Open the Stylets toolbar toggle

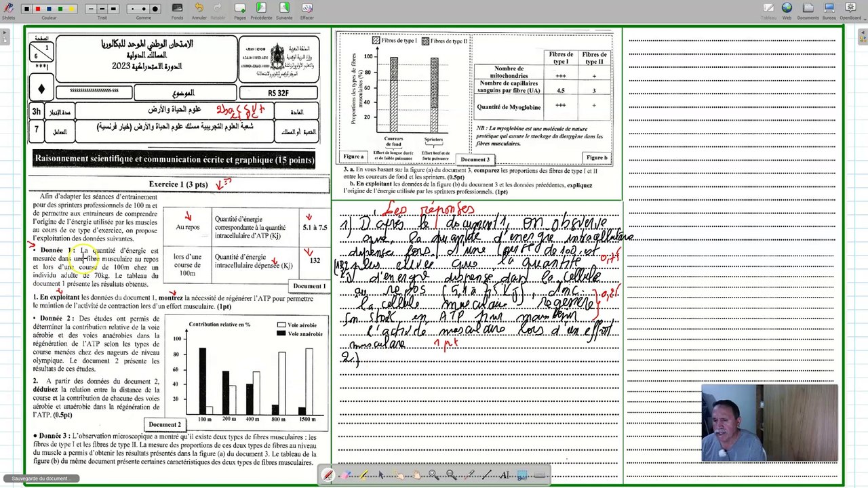click(7, 9)
